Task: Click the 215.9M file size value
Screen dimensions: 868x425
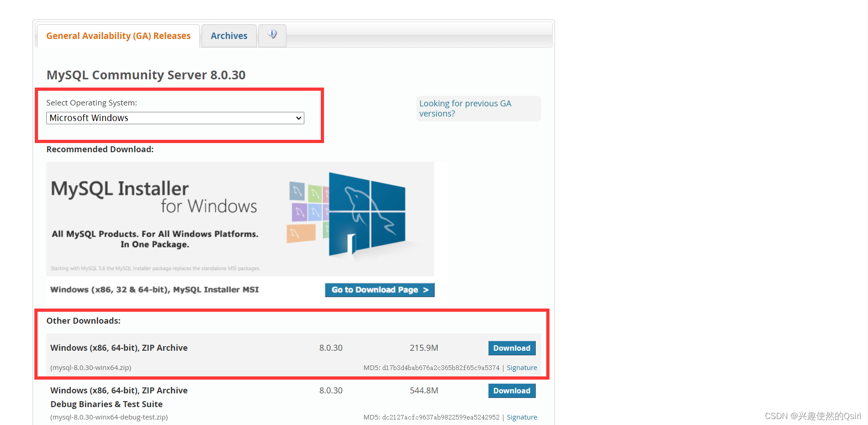Action: coord(424,348)
